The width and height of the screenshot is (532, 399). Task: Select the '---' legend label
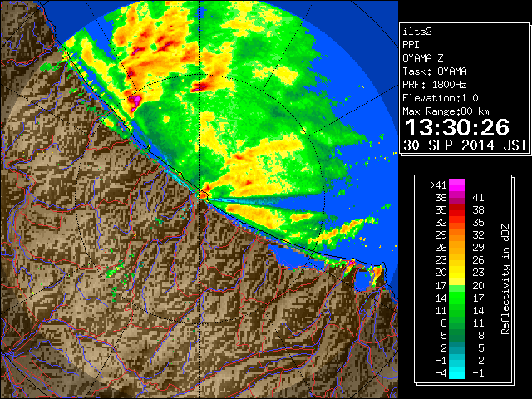[x=475, y=185]
